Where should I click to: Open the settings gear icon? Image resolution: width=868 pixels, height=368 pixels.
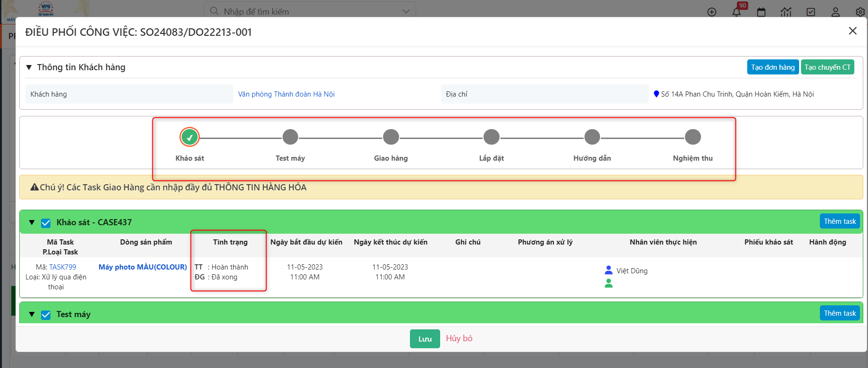click(860, 12)
